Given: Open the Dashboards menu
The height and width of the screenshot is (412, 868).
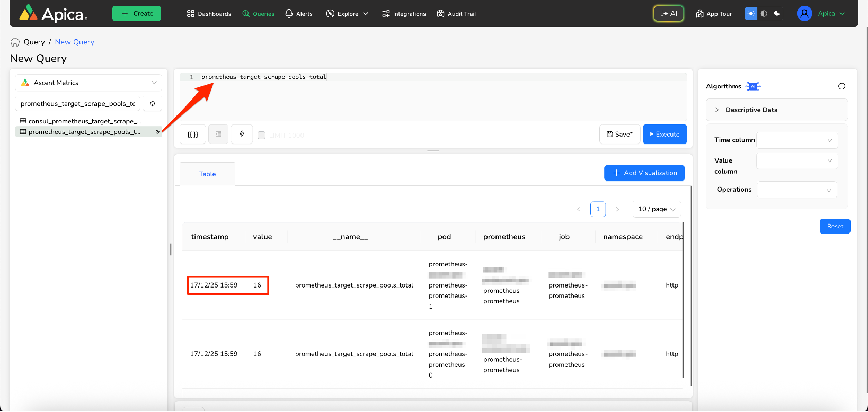Looking at the screenshot, I should [x=209, y=14].
